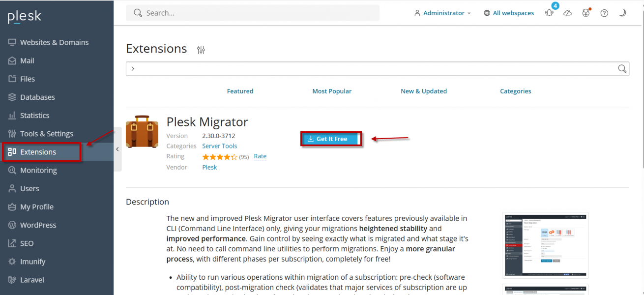Click the Rate link
Screen dimensions: 644x295
click(x=260, y=156)
